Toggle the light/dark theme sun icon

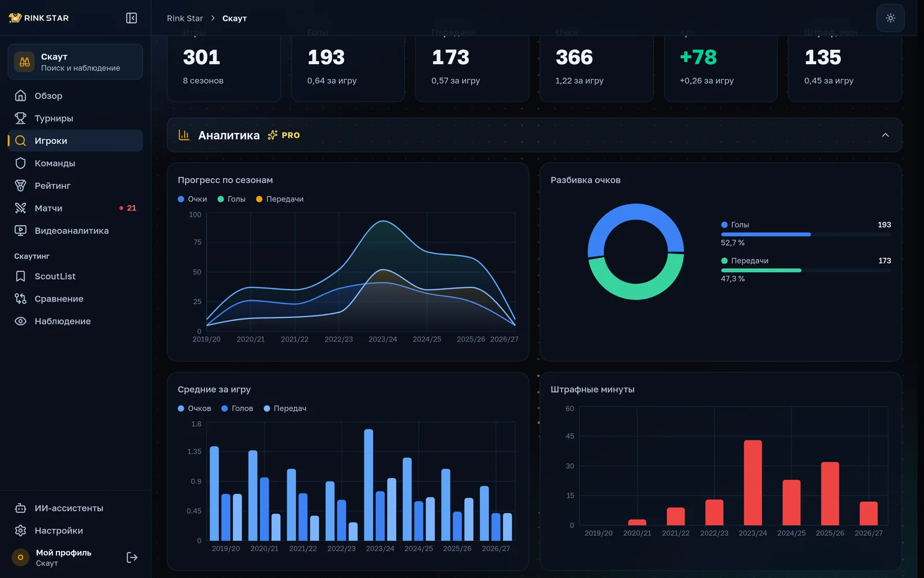(891, 18)
